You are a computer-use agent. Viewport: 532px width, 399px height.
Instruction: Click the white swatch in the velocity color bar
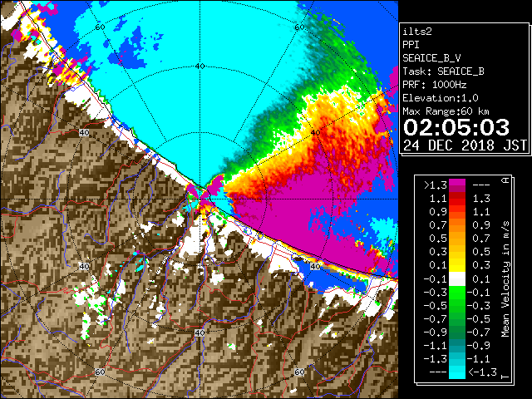coord(457,279)
